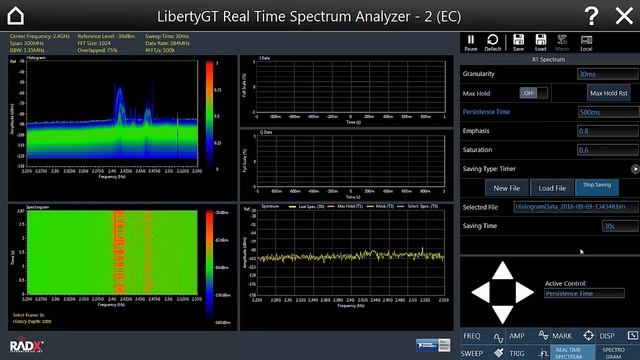Click the Spectrum trace plot

351,253
